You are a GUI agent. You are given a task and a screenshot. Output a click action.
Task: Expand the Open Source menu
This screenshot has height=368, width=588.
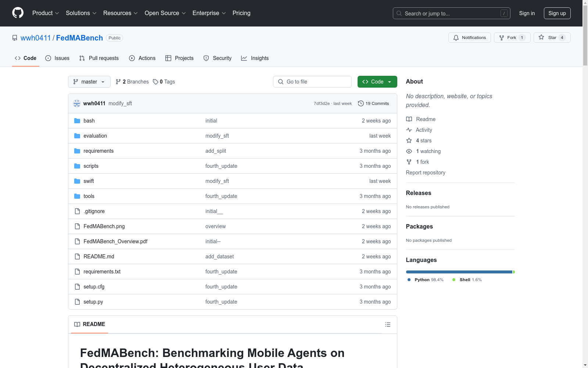click(165, 13)
